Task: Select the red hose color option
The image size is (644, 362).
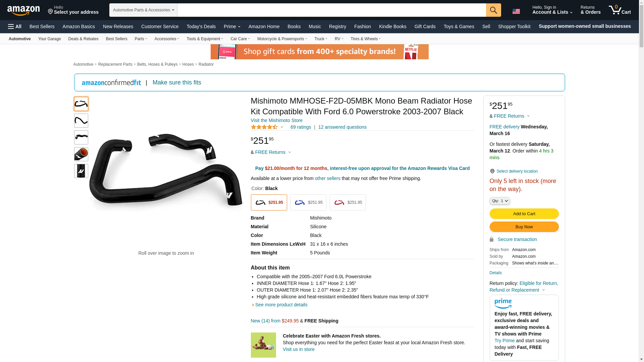Action: (348, 202)
